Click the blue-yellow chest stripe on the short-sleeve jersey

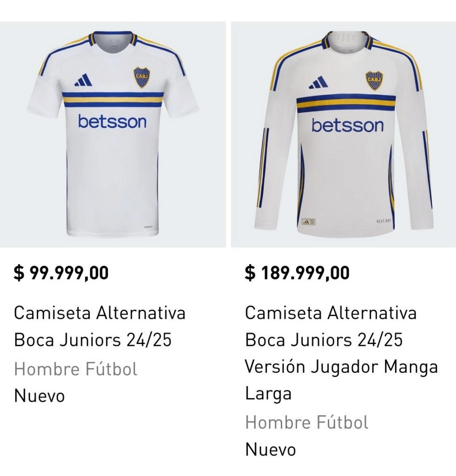(x=112, y=99)
